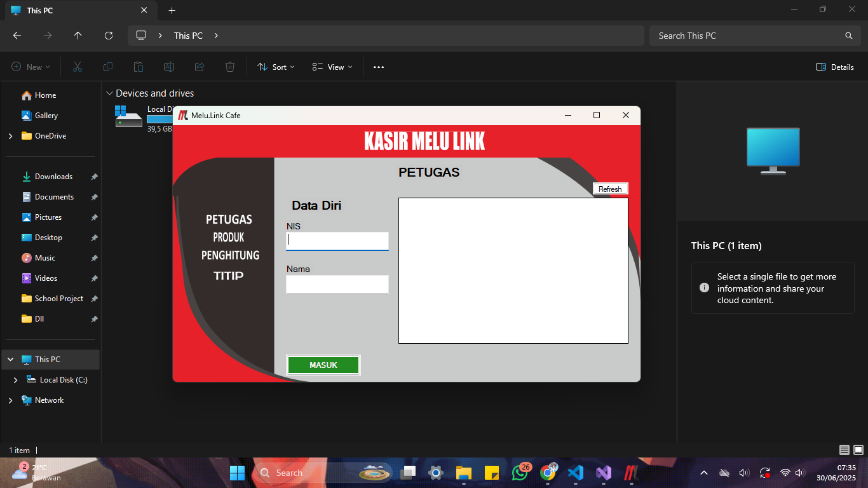This screenshot has height=488, width=868.
Task: Expand the View dropdown menu
Action: [x=332, y=67]
